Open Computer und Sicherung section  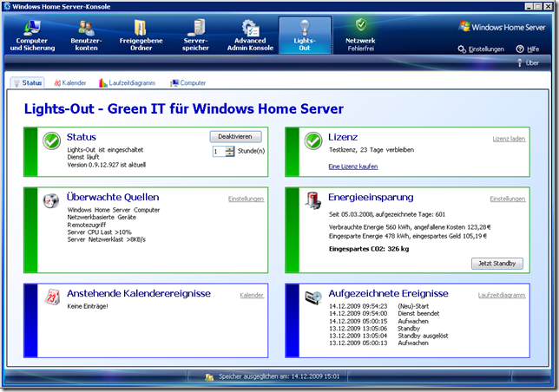pos(32,36)
